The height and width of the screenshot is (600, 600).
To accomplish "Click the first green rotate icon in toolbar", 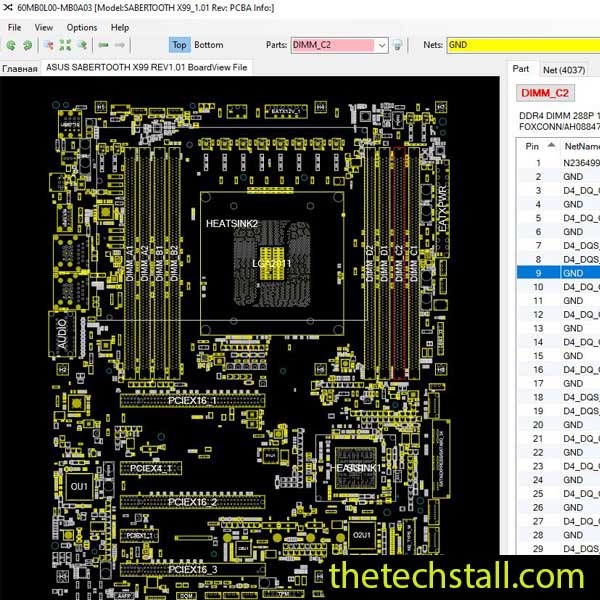I will pyautogui.click(x=11, y=46).
